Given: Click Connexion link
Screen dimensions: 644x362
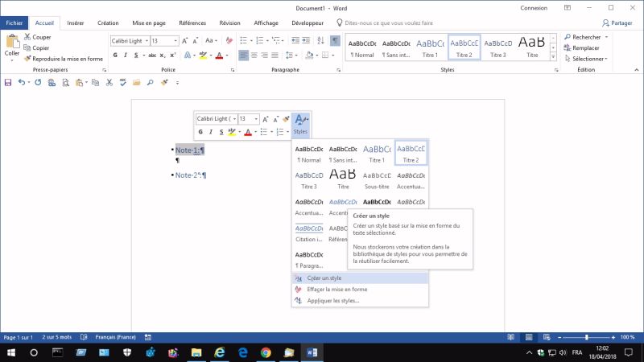Looking at the screenshot, I should pos(534,8).
